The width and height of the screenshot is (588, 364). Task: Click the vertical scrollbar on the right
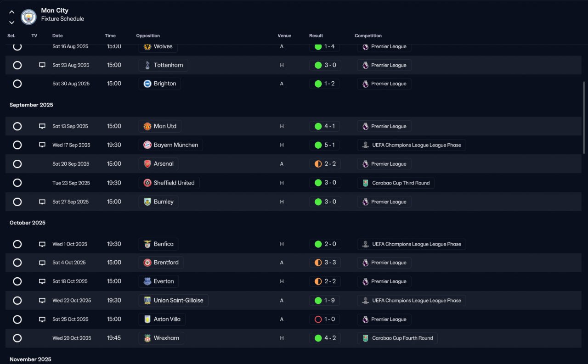coord(584,118)
